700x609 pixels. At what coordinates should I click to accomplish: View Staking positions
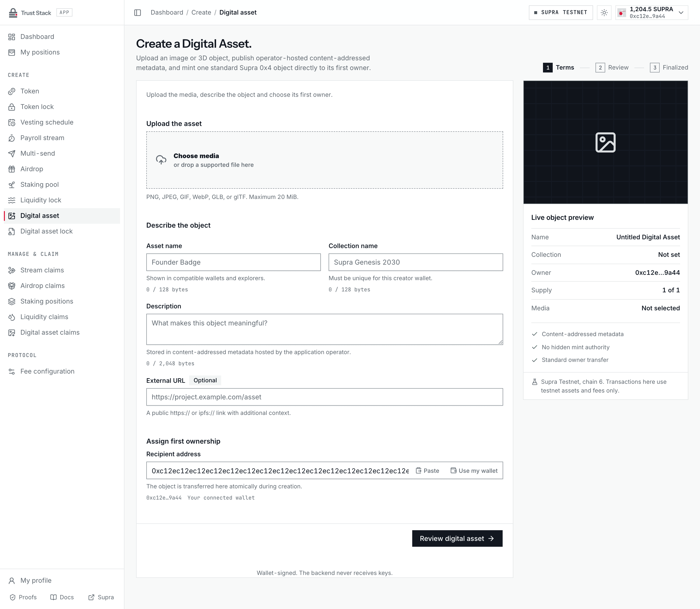point(62,301)
